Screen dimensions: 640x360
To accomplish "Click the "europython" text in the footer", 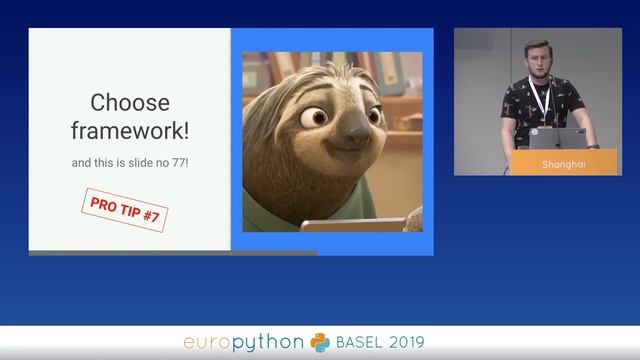I will coord(244,343).
